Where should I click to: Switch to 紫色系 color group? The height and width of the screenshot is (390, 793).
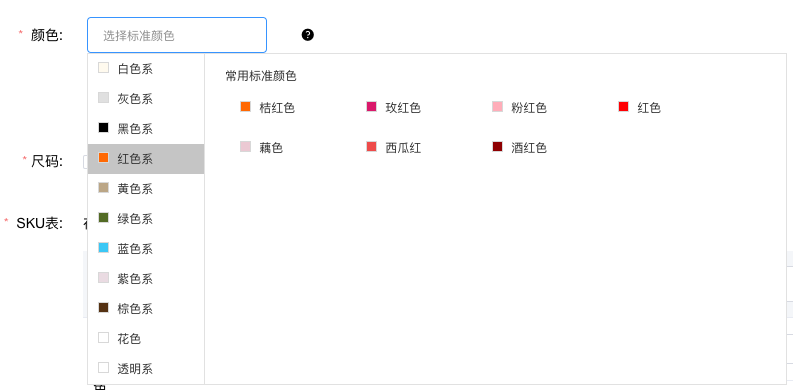tap(146, 279)
